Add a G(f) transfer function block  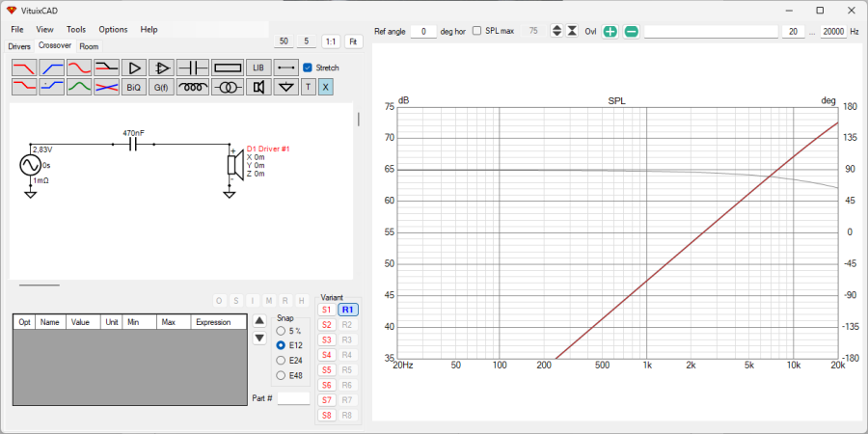coord(162,87)
